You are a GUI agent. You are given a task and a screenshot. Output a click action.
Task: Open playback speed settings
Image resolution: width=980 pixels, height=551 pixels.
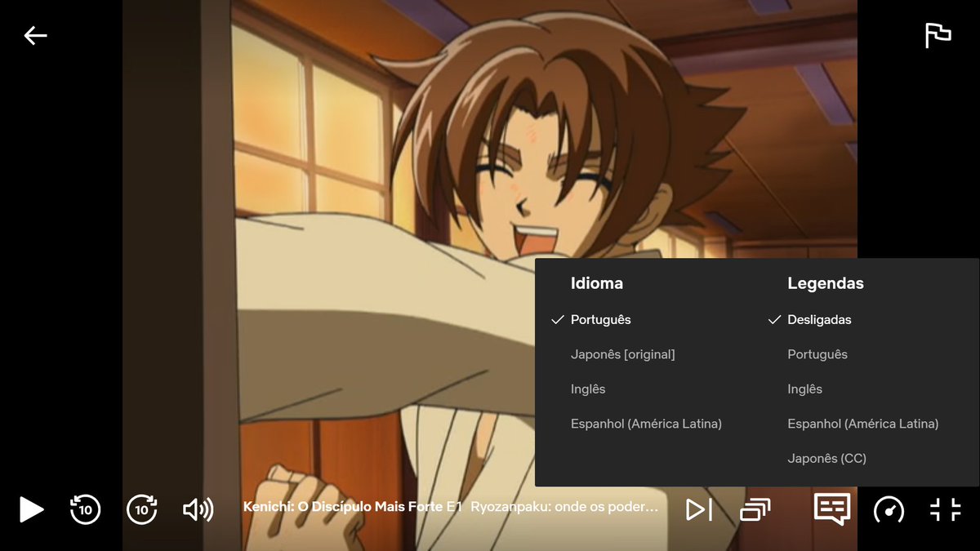tap(889, 510)
